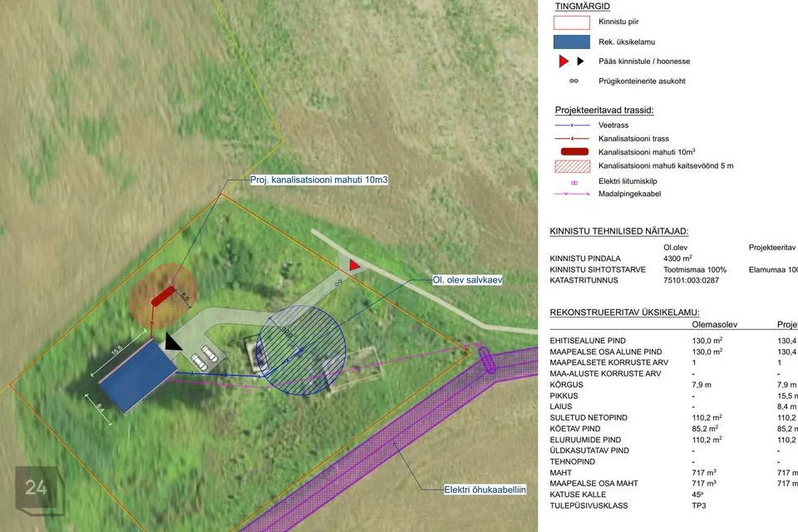Image resolution: width=798 pixels, height=532 pixels.
Task: Click the Kanalisatsiooni trass line symbol
Action: (572, 139)
